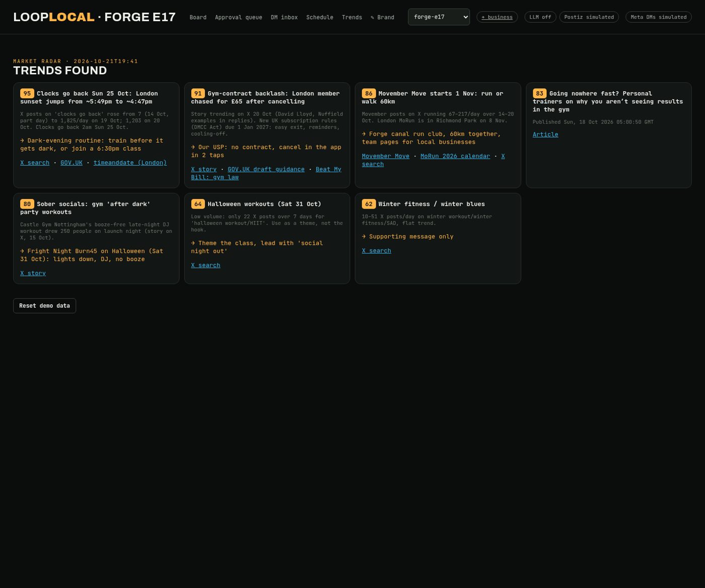This screenshot has width=705, height=588.
Task: Open the Movember Move link
Action: tap(385, 156)
